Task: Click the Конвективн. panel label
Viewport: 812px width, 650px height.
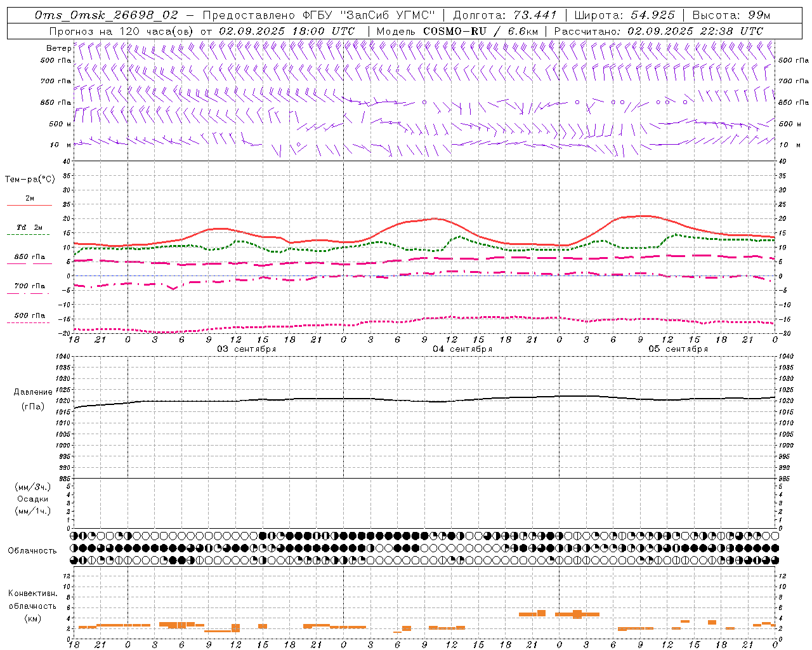Action: pyautogui.click(x=33, y=594)
